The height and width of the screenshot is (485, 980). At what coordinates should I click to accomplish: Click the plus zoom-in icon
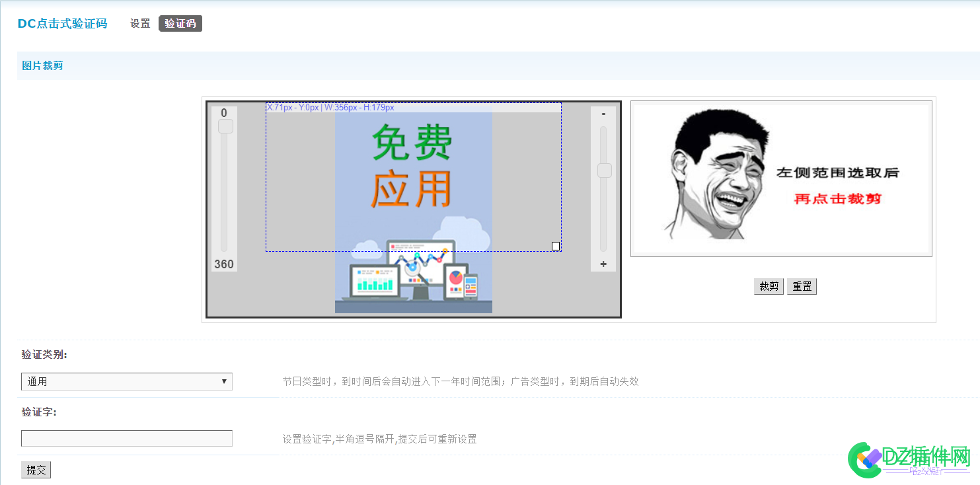click(603, 264)
